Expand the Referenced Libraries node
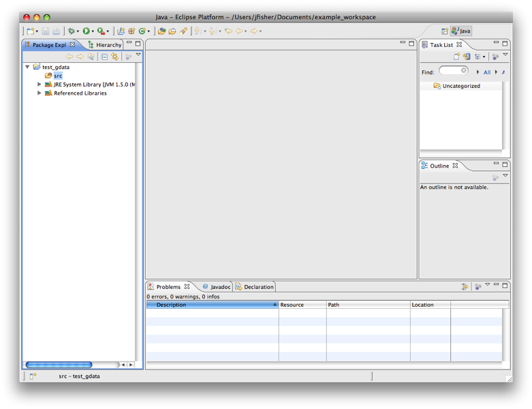This screenshot has height=409, width=532. pyautogui.click(x=40, y=93)
